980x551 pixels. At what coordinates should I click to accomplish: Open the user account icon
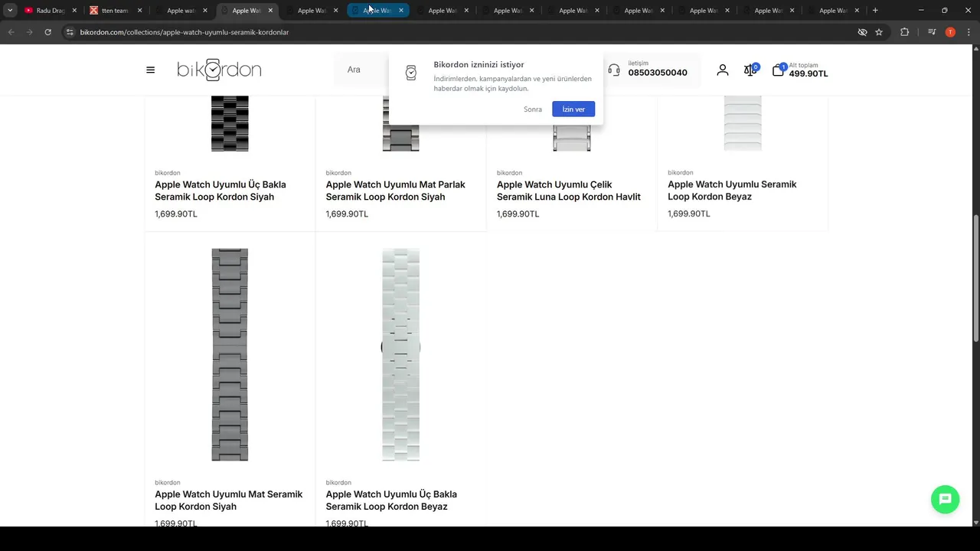(x=723, y=70)
